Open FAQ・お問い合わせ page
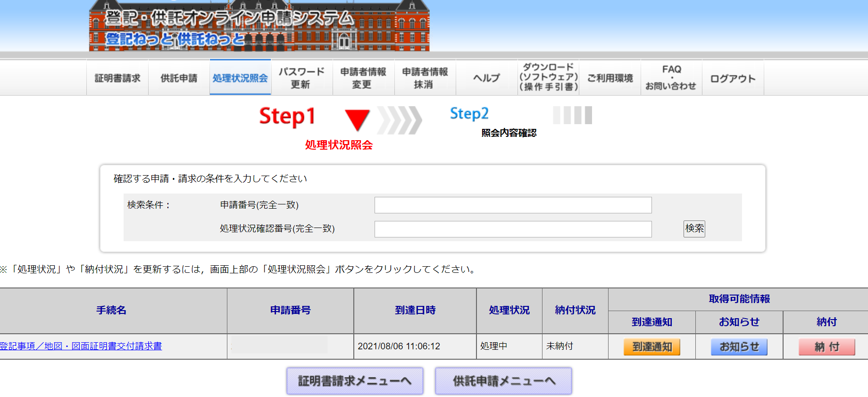868x397 pixels. (671, 78)
